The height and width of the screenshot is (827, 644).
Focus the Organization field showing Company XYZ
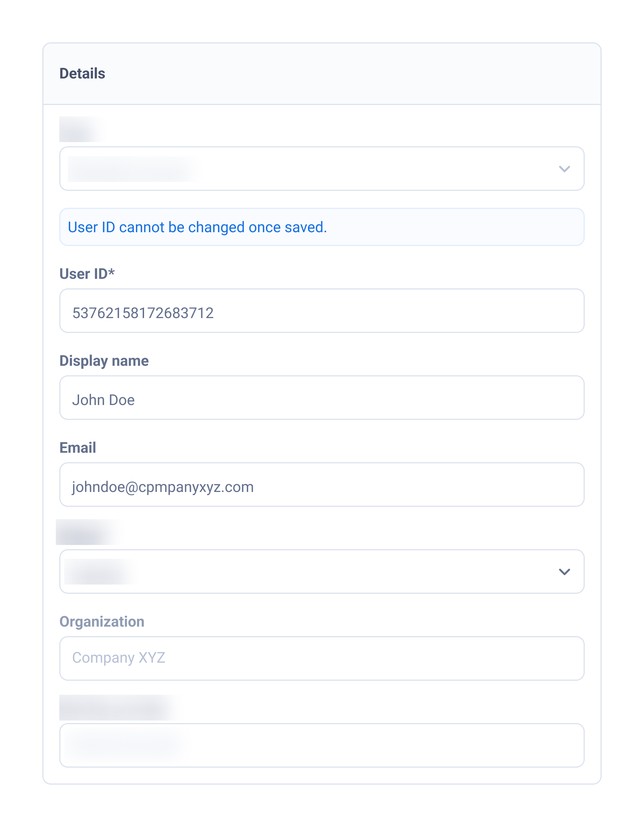pos(322,658)
